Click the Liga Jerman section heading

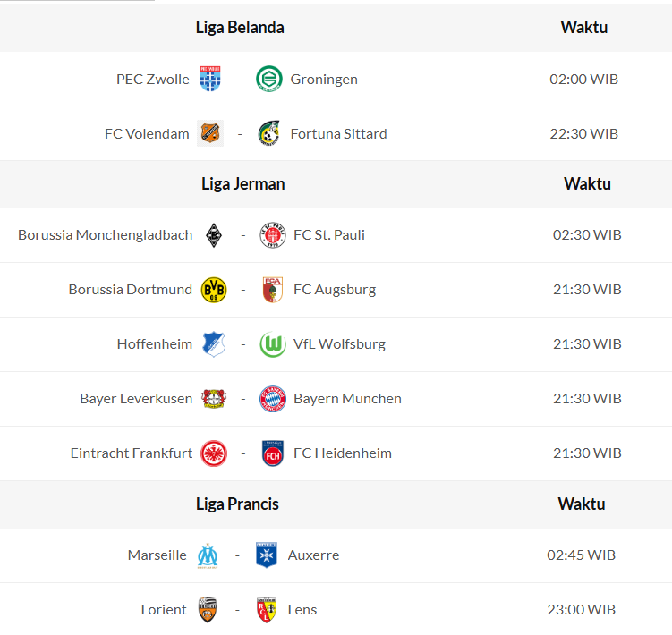click(243, 184)
